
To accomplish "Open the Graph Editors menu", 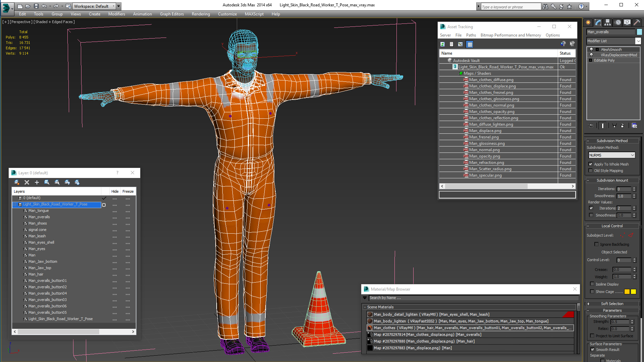I will [x=172, y=14].
